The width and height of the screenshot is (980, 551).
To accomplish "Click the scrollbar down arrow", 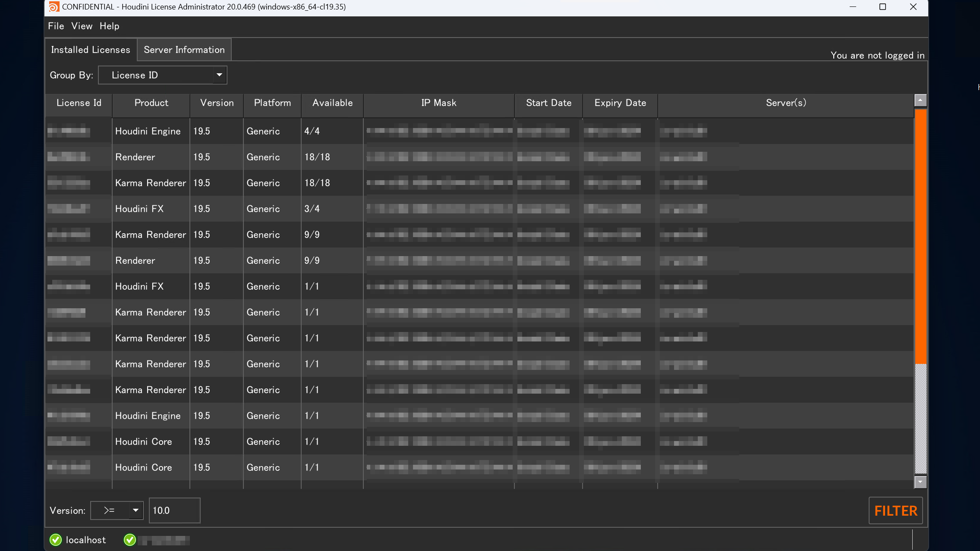I will coord(920,482).
